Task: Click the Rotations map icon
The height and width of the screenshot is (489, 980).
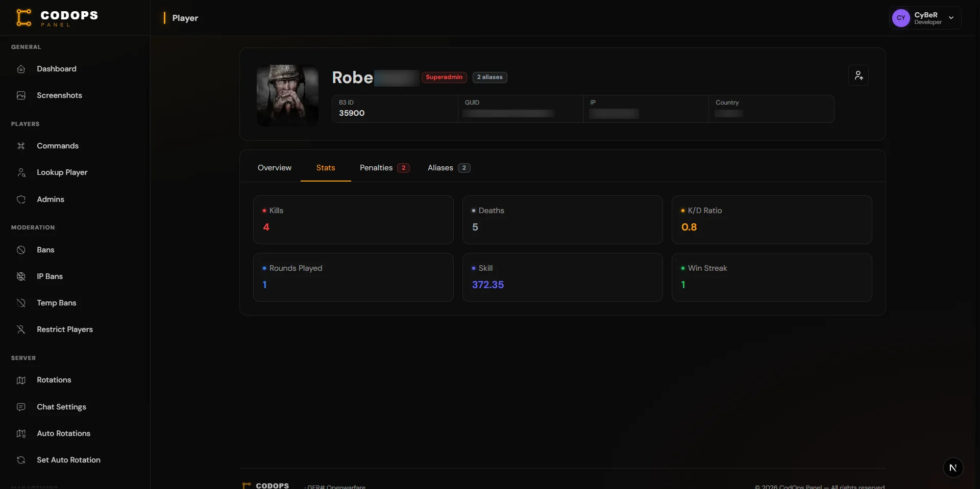Action: pos(21,380)
